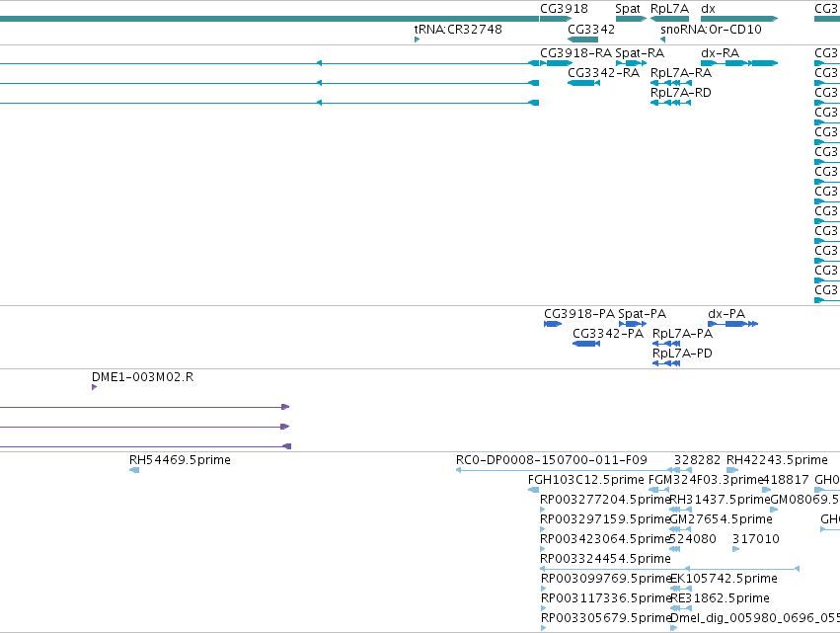
Task: Click the RpL7A-PA feature
Action: pyautogui.click(x=666, y=344)
